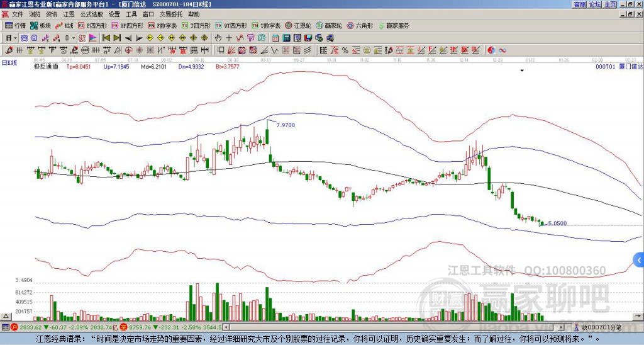
Task: Click the 7.9700 high price label
Action: [x=286, y=125]
